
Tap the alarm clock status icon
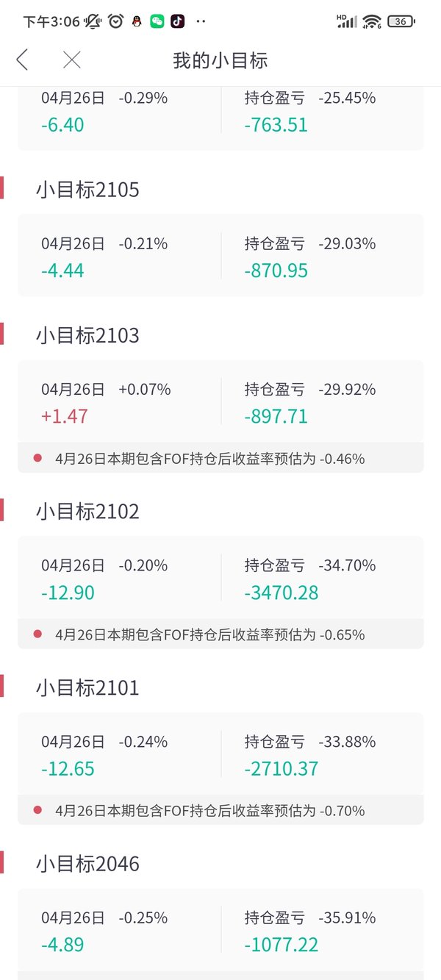click(x=115, y=21)
